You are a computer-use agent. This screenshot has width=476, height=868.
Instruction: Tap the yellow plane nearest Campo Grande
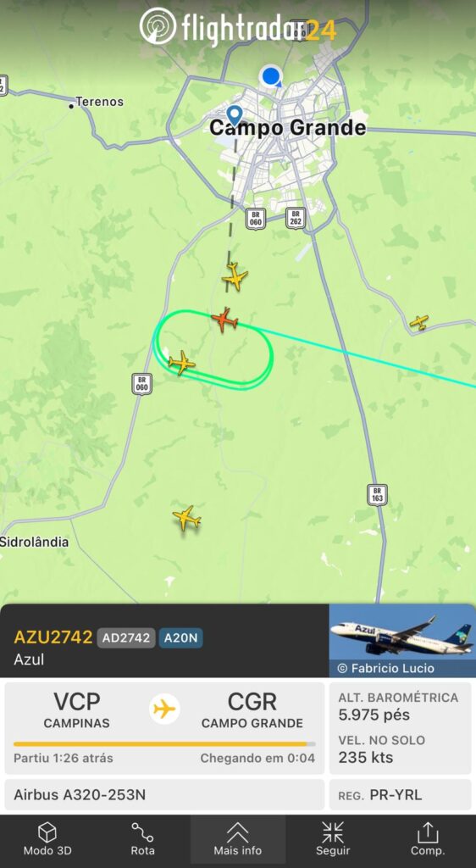pyautogui.click(x=235, y=277)
